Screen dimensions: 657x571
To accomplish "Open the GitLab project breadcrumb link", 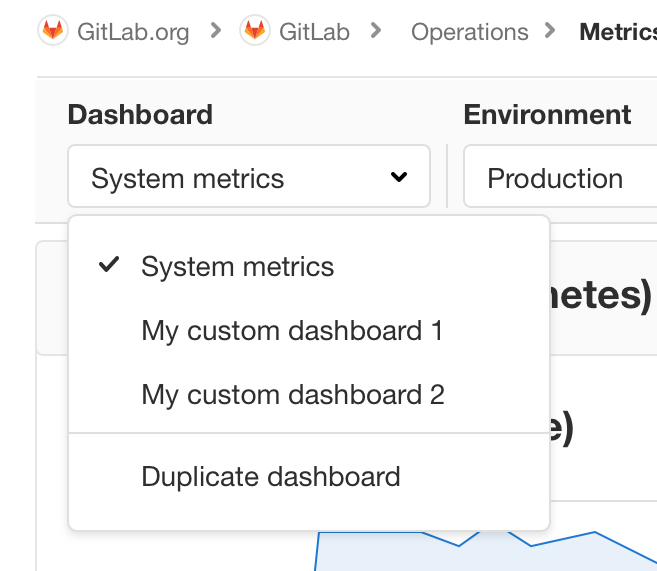I will [314, 32].
